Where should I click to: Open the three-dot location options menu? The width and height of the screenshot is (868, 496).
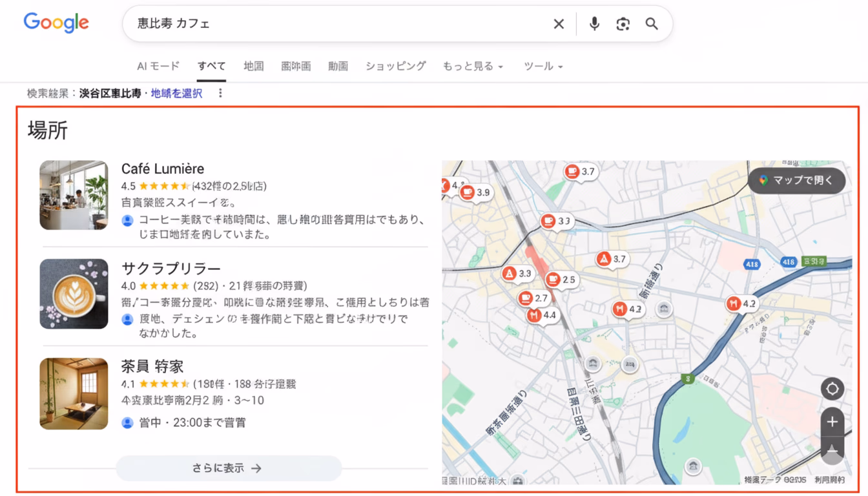click(x=220, y=93)
